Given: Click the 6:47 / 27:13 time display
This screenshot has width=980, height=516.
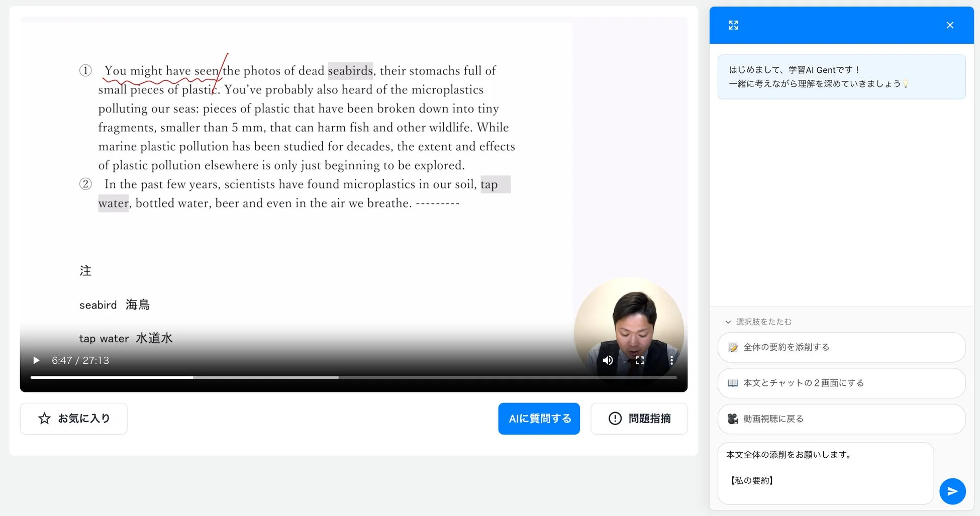Looking at the screenshot, I should (80, 360).
